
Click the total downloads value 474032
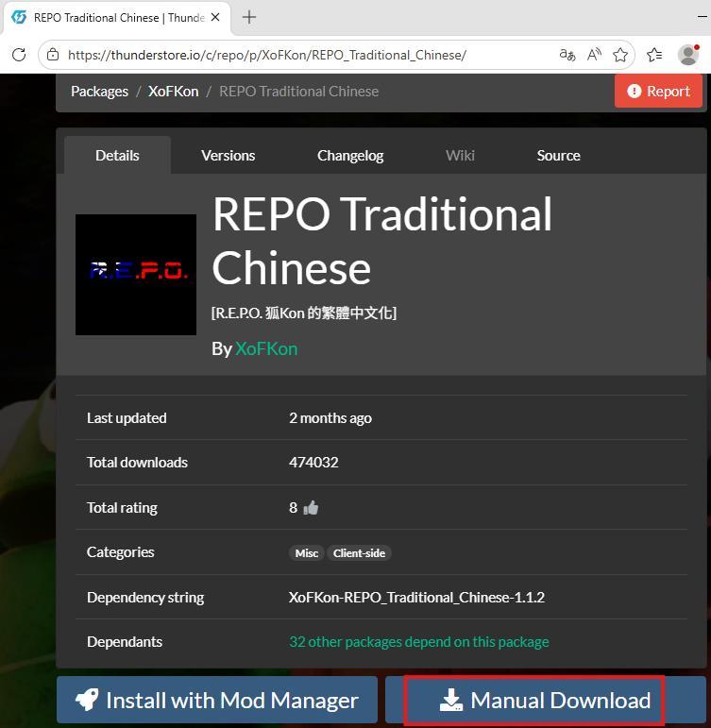(313, 462)
